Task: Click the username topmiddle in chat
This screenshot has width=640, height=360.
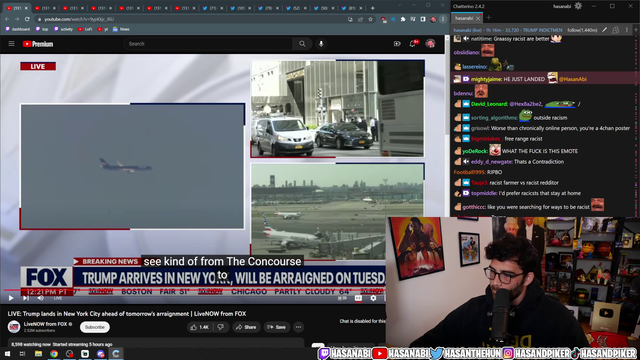Action: pyautogui.click(x=484, y=193)
